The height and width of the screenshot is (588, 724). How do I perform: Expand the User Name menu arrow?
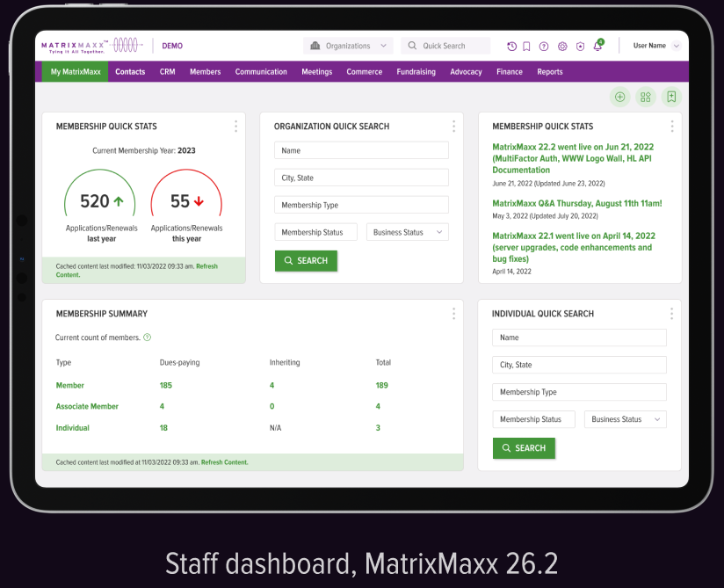677,46
